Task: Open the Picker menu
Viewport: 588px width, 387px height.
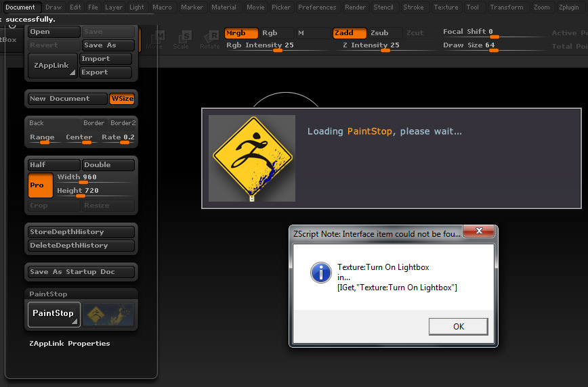Action: click(x=281, y=7)
